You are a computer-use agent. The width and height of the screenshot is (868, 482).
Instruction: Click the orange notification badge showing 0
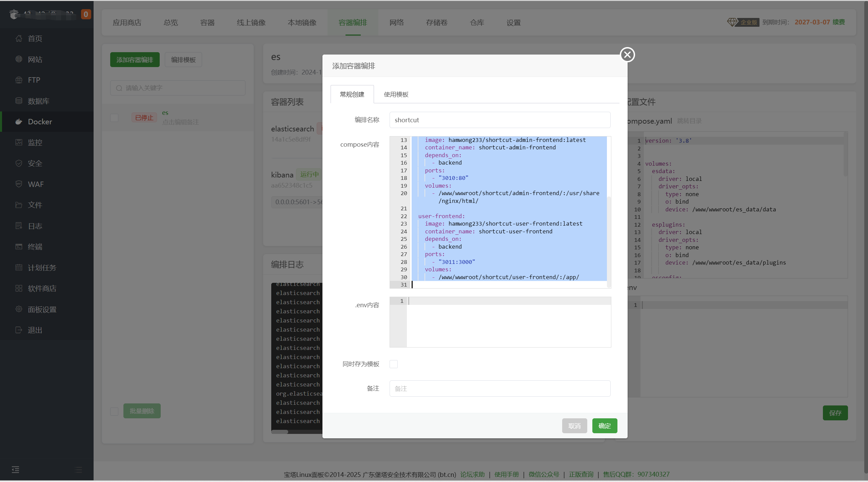click(86, 14)
